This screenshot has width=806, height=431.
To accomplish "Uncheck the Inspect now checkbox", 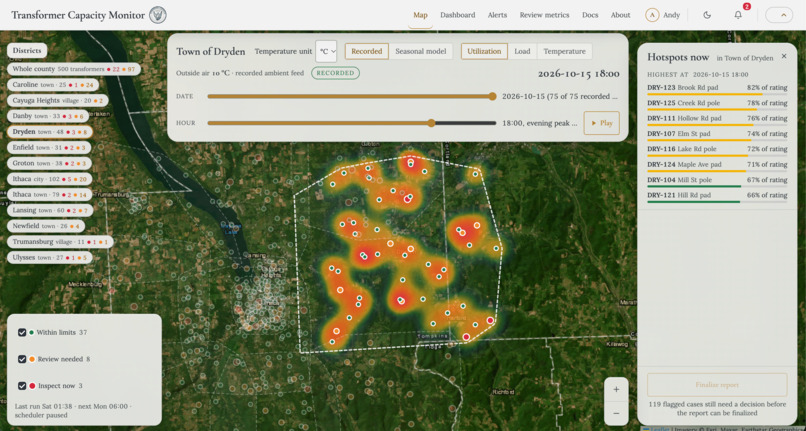I will coord(22,386).
